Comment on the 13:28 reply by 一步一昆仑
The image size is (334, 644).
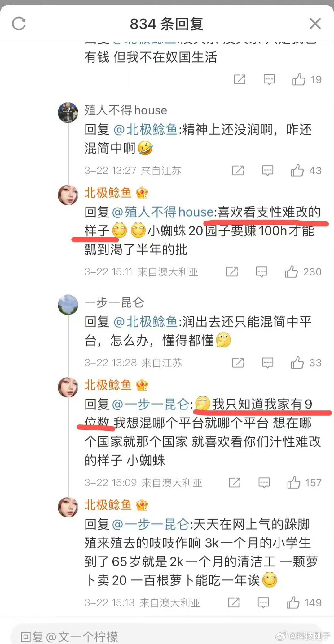(267, 363)
